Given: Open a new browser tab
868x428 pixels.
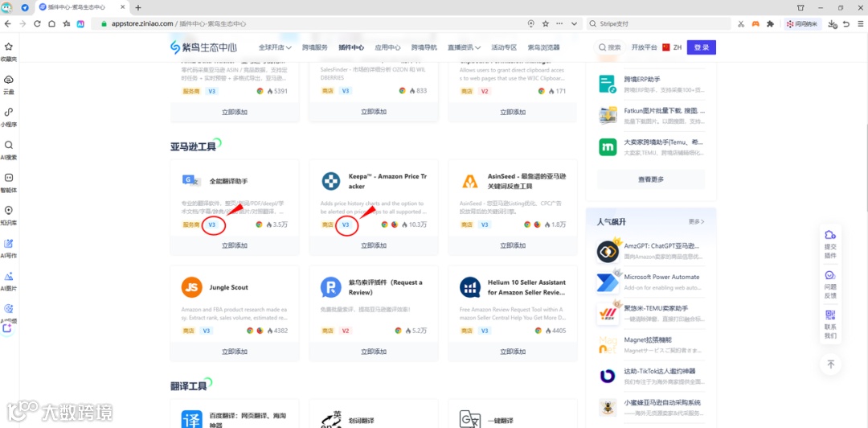Looking at the screenshot, I should pyautogui.click(x=138, y=7).
